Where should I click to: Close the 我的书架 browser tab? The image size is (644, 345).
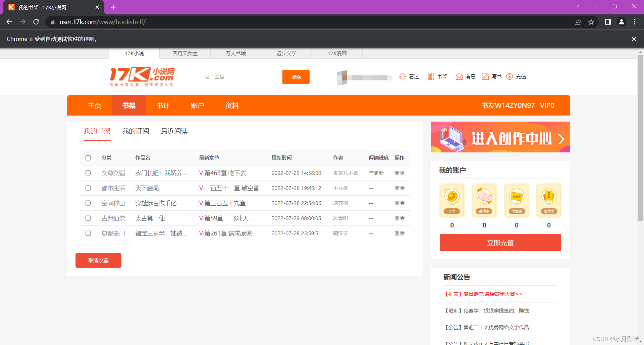97,7
